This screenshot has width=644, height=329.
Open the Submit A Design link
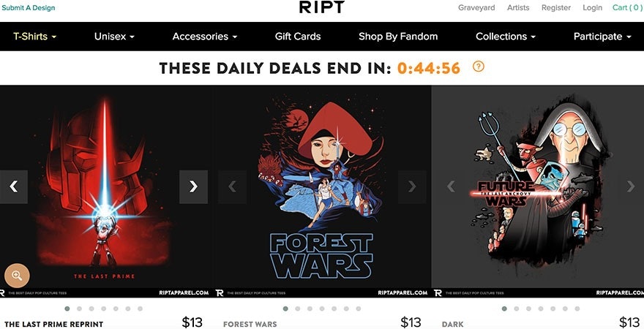(29, 8)
